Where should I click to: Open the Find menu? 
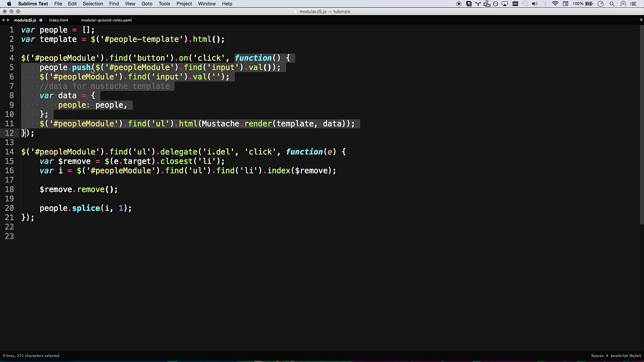tap(114, 4)
